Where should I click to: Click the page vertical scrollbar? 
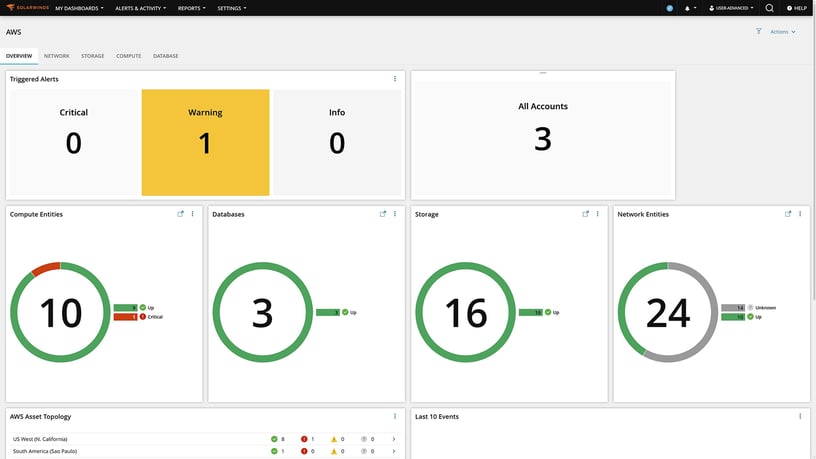pos(813,156)
